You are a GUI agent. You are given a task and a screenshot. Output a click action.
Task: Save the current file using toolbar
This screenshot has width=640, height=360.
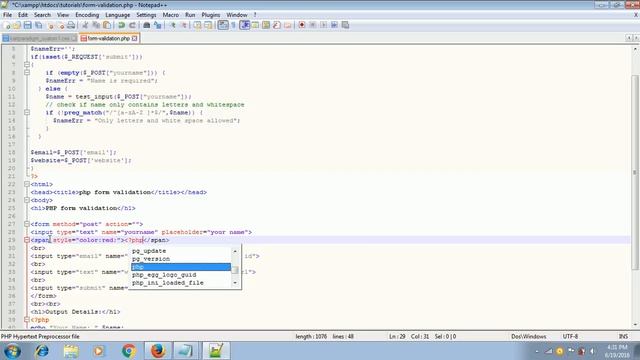(27, 25)
